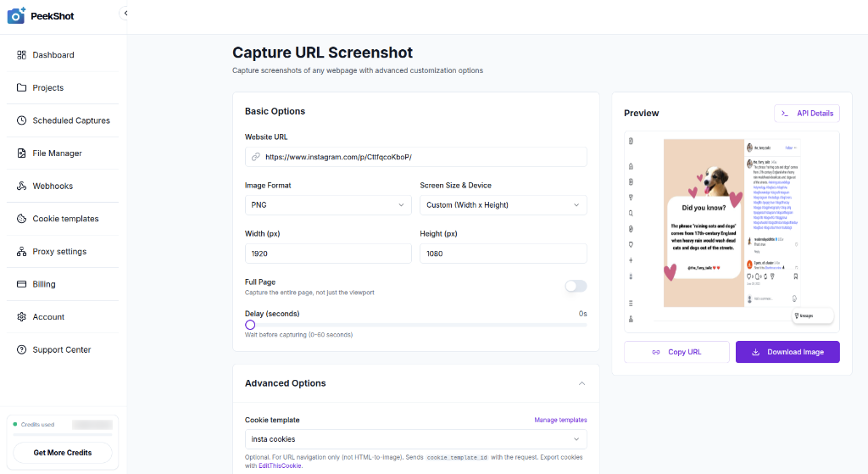
Task: Click the Projects folder icon
Action: tap(21, 87)
